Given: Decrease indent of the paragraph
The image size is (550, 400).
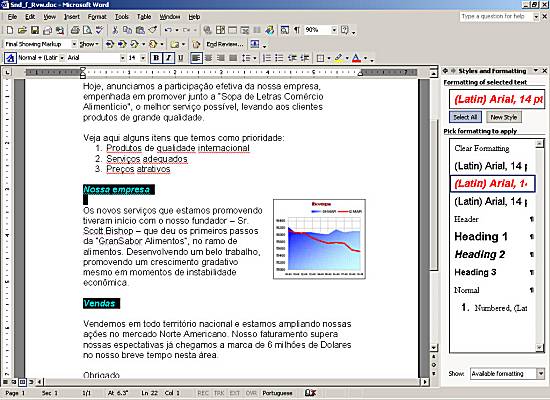Looking at the screenshot, I should 292,58.
